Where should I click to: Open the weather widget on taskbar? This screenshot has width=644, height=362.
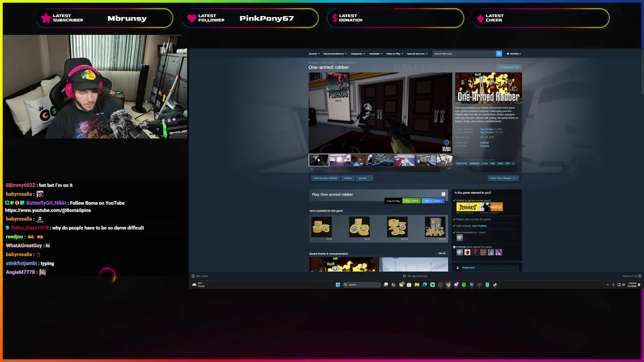[x=198, y=285]
